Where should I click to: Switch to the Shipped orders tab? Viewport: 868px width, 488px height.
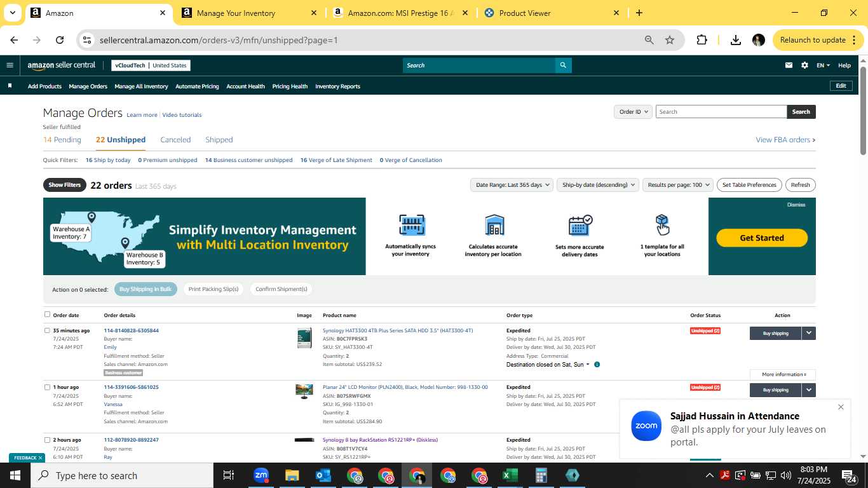pos(219,140)
